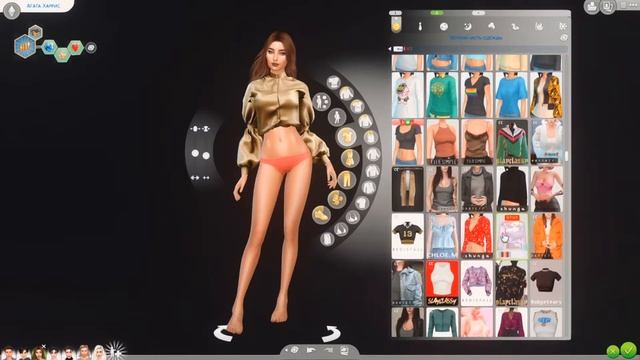
Task: Add a new Sim with sparkle button
Action: point(116,351)
